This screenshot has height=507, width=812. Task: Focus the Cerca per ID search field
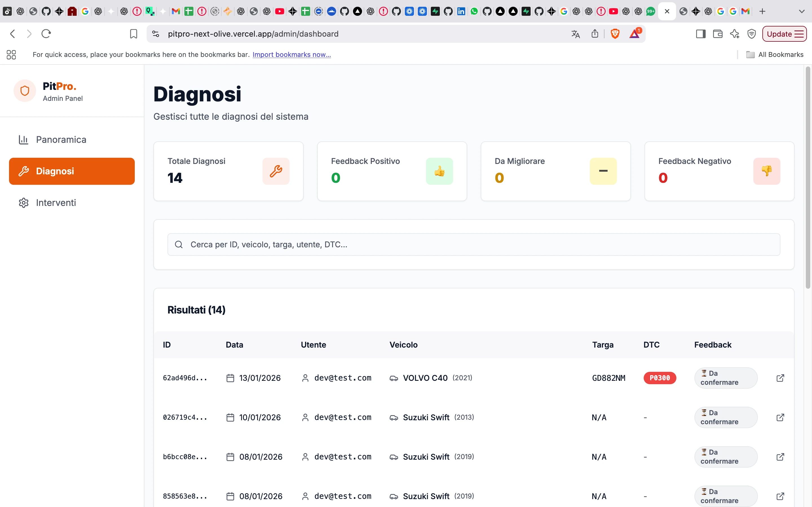tap(473, 244)
